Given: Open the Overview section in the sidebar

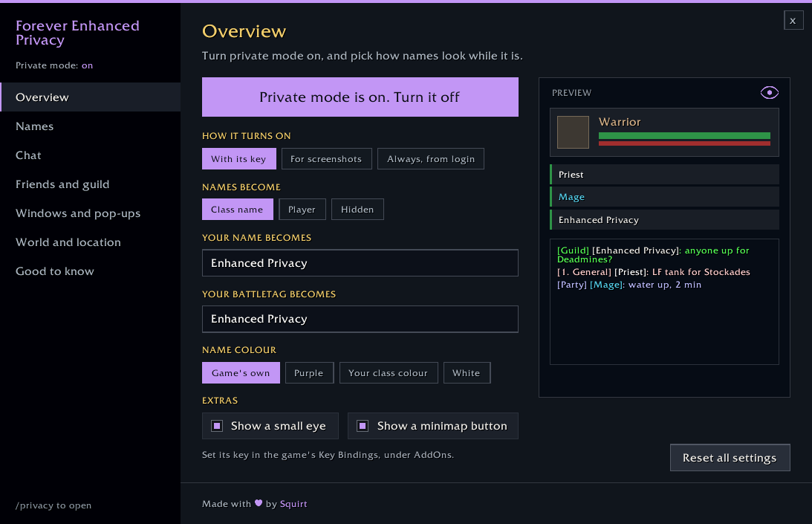Looking at the screenshot, I should (90, 97).
